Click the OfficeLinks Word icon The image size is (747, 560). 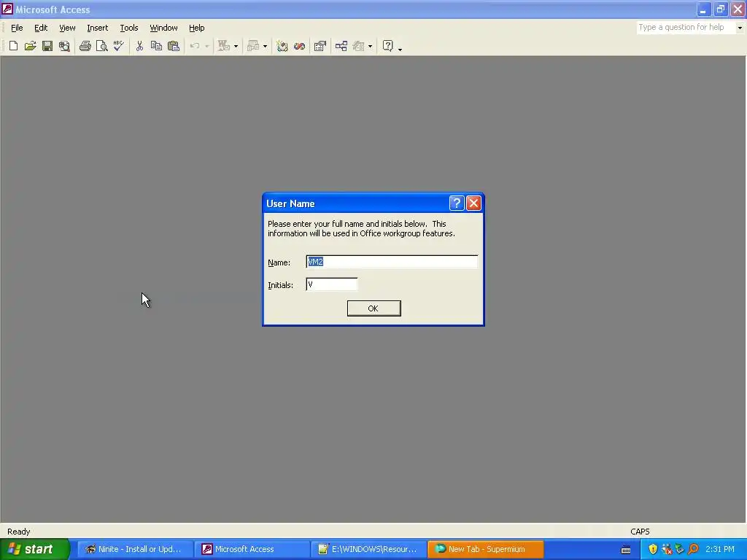[x=224, y=46]
